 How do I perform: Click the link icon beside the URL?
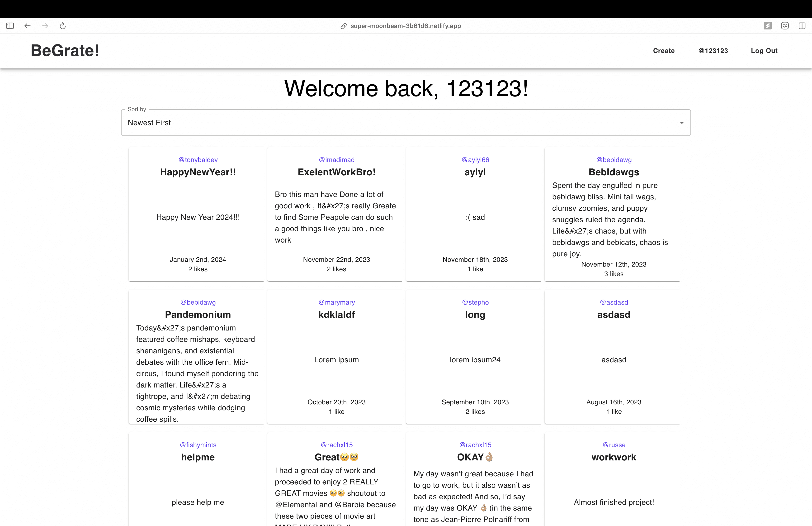click(x=344, y=26)
